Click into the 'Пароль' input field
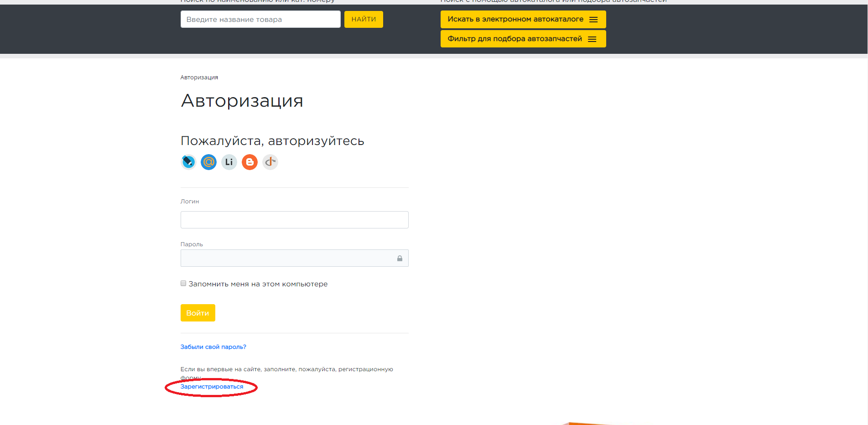The image size is (868, 425). [294, 258]
